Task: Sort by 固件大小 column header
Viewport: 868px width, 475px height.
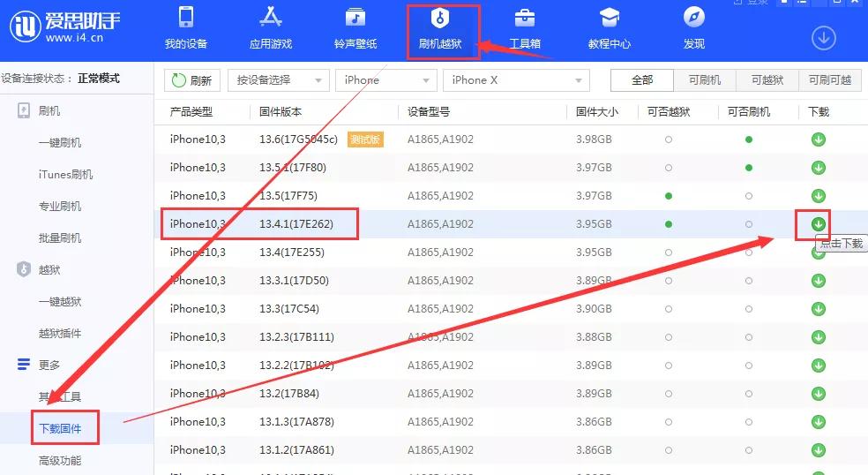Action: pos(596,112)
